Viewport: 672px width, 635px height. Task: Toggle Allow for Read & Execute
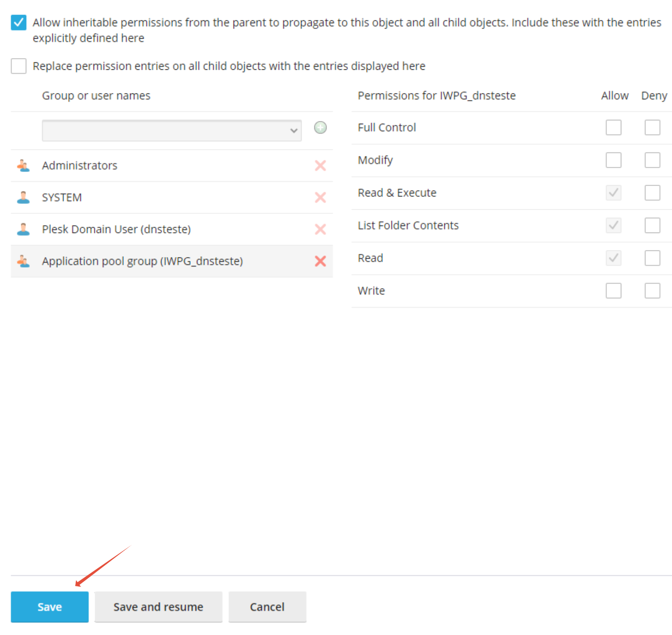[613, 193]
